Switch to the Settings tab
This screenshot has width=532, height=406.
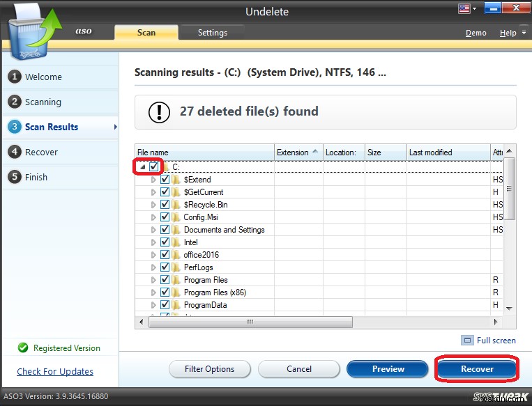coord(212,33)
